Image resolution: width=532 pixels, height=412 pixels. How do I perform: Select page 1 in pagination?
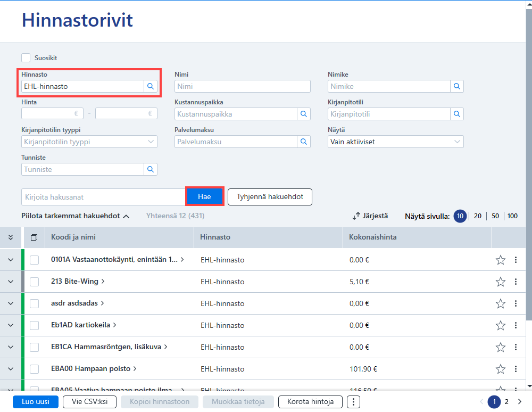[x=494, y=402]
